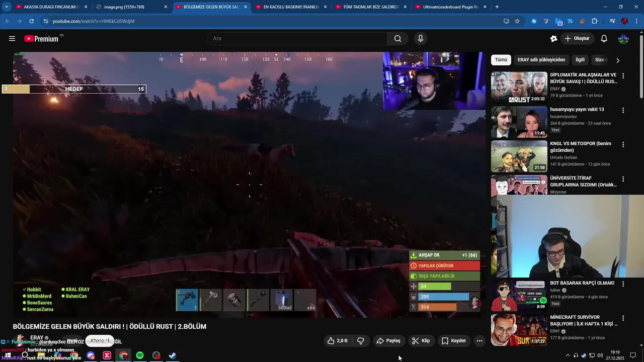Viewport: 644px width, 362px height.
Task: Click the Oluştur create button
Action: [577, 39]
